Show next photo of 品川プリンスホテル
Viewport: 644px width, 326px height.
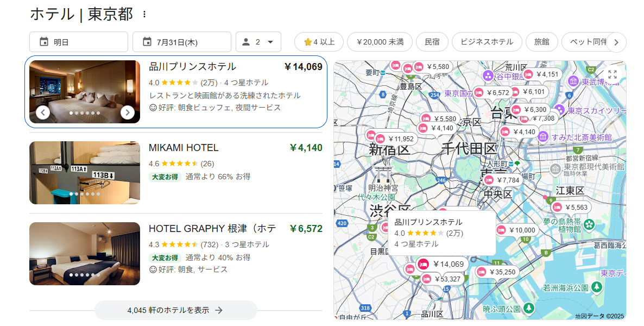pos(127,112)
